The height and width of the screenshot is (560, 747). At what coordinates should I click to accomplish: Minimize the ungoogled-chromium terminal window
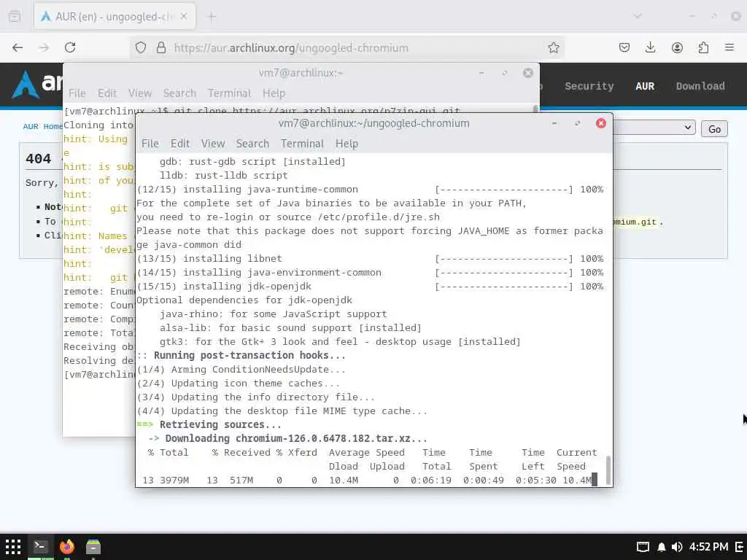pos(554,123)
